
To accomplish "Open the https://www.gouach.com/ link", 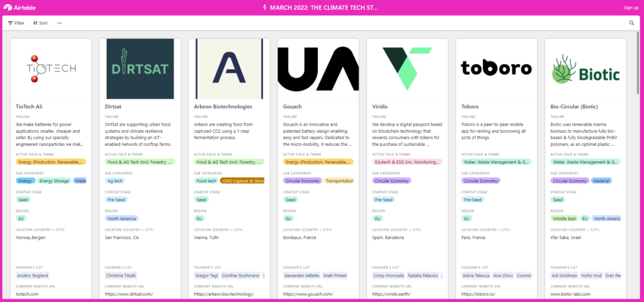I will 308,294.
